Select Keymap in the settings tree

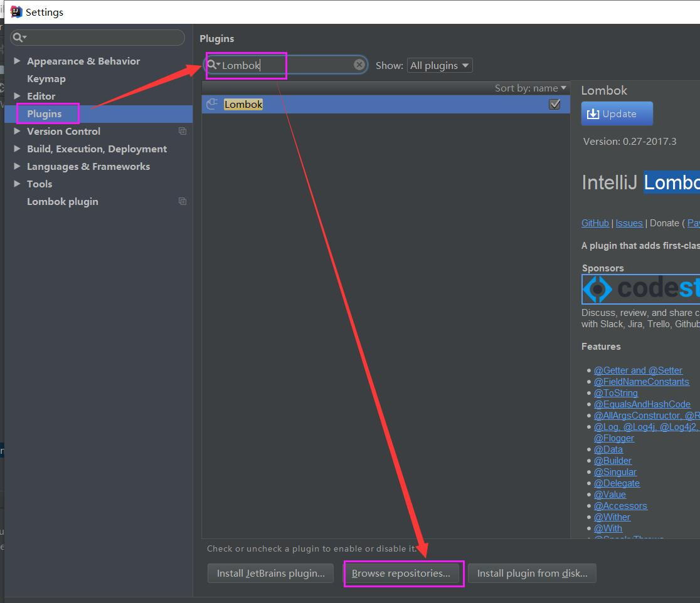coord(46,79)
